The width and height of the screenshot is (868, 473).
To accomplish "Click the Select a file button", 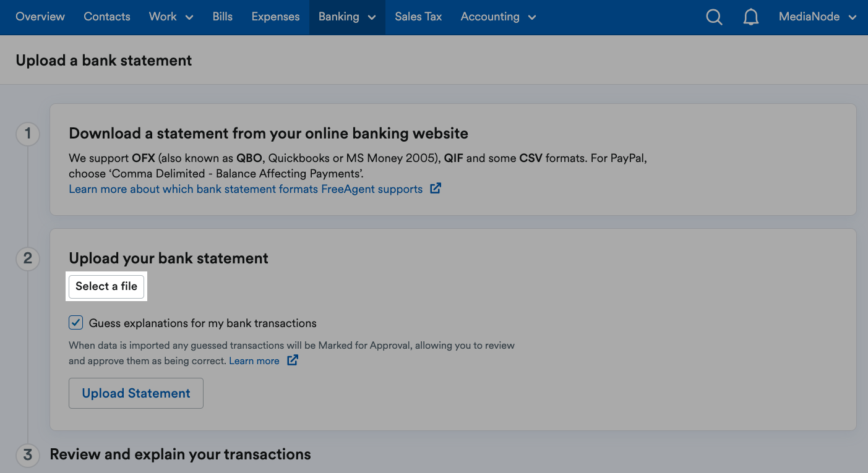I will (106, 286).
